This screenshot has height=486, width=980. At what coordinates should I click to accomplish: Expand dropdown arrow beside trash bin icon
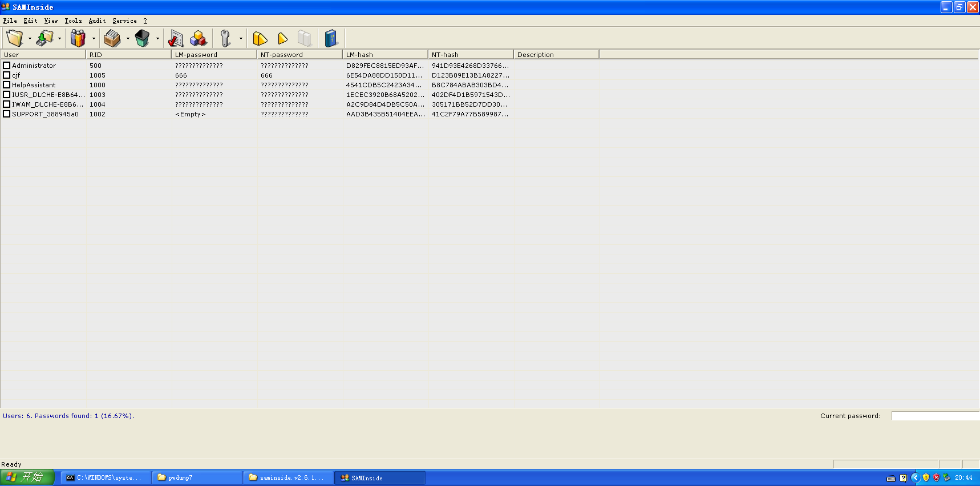[157, 39]
